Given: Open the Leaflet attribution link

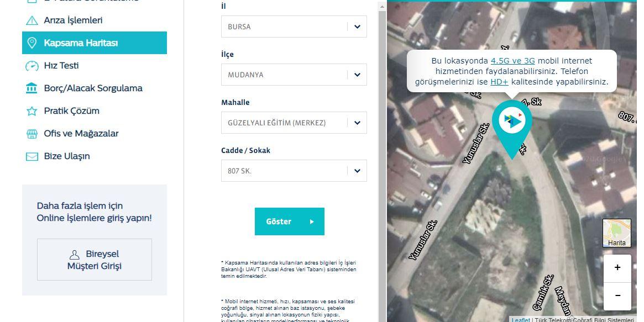Looking at the screenshot, I should point(520,320).
